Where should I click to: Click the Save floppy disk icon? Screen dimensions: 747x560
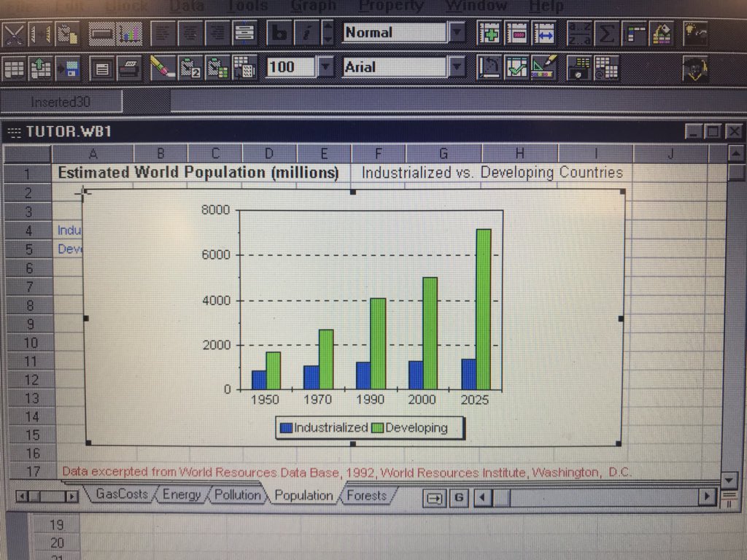pyautogui.click(x=68, y=69)
